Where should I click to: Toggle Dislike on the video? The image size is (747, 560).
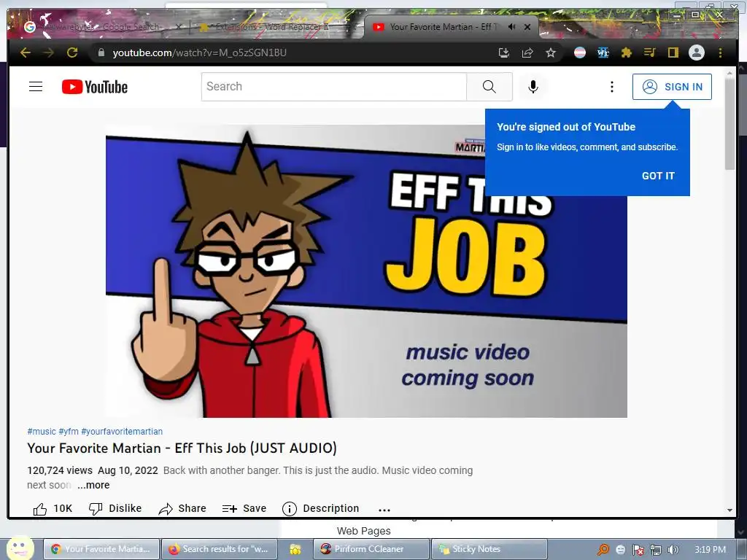115,508
